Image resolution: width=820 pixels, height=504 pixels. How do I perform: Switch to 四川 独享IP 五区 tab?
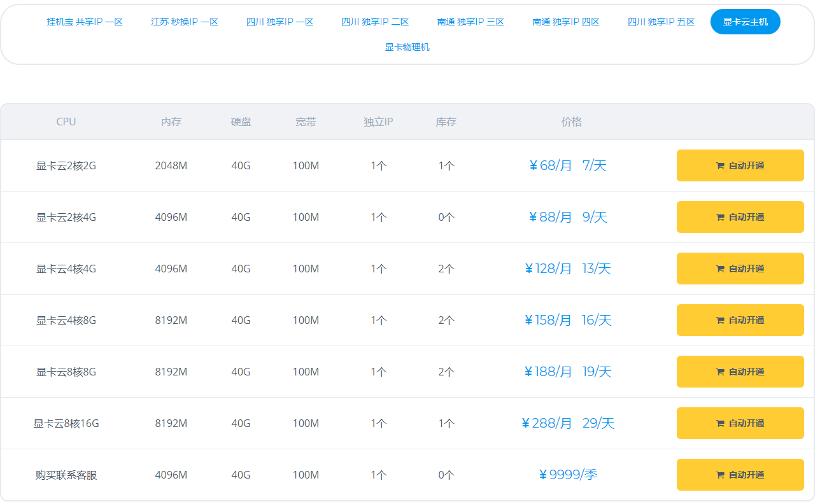tap(661, 22)
